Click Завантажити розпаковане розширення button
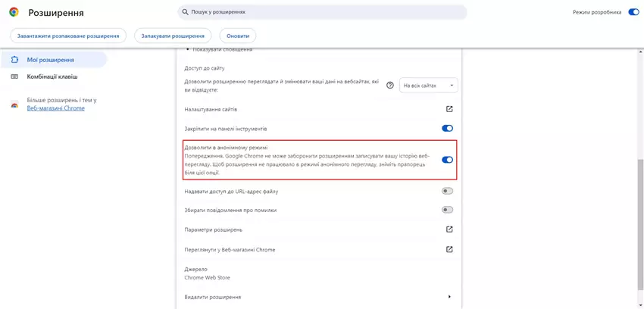644x309 pixels. click(68, 36)
